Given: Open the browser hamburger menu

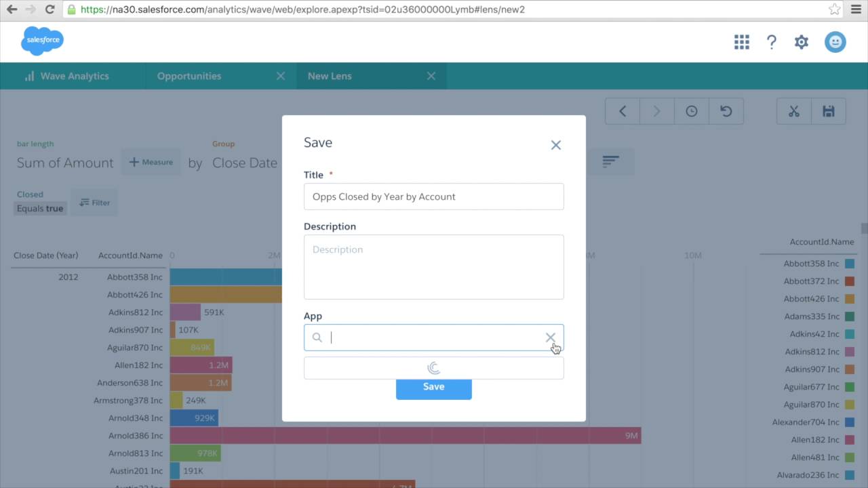Looking at the screenshot, I should click(856, 9).
